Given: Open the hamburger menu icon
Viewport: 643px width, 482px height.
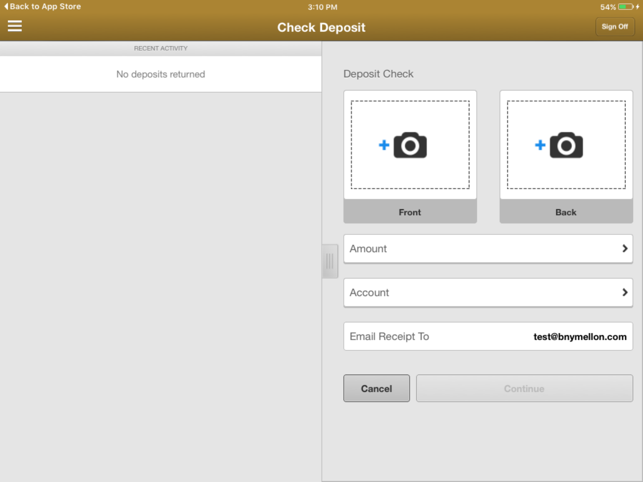Looking at the screenshot, I should point(15,26).
